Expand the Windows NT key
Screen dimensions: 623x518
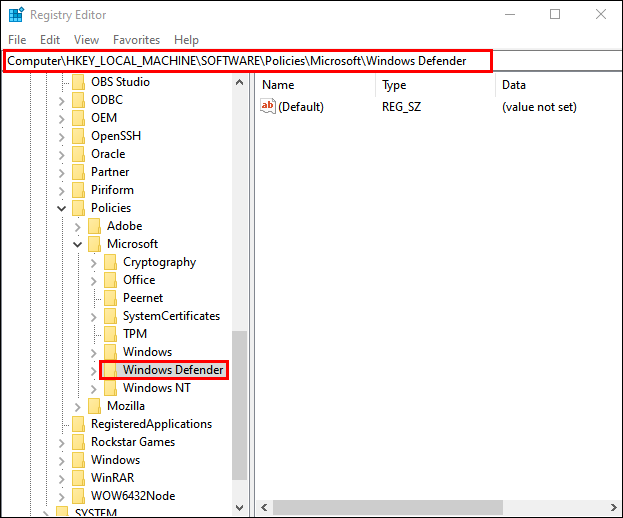[x=93, y=389]
